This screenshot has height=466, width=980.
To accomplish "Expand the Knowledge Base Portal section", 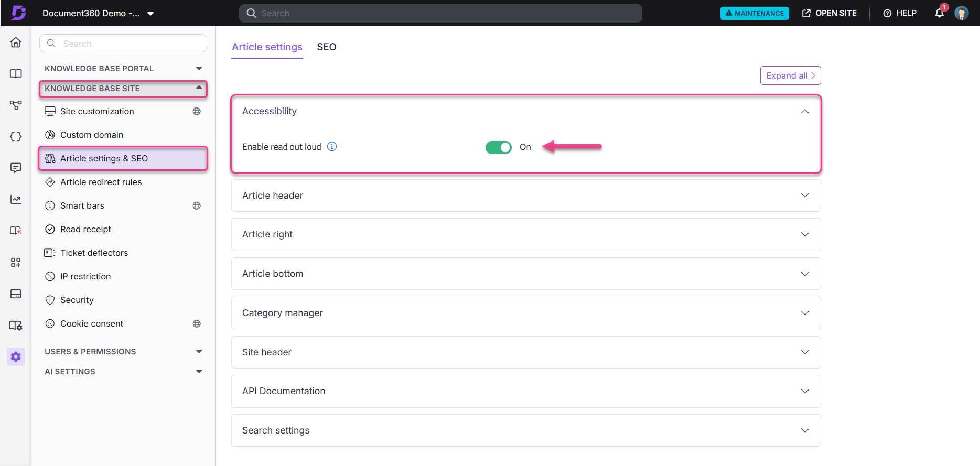I will pos(199,68).
